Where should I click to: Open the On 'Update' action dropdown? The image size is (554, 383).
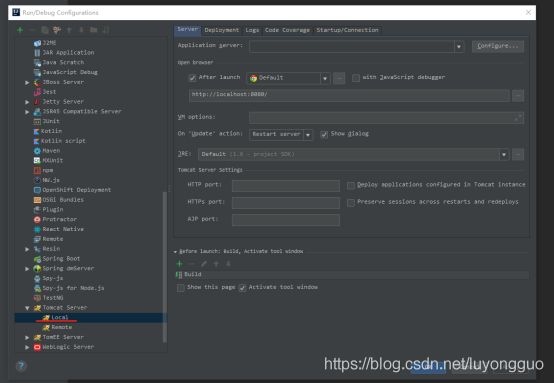308,135
